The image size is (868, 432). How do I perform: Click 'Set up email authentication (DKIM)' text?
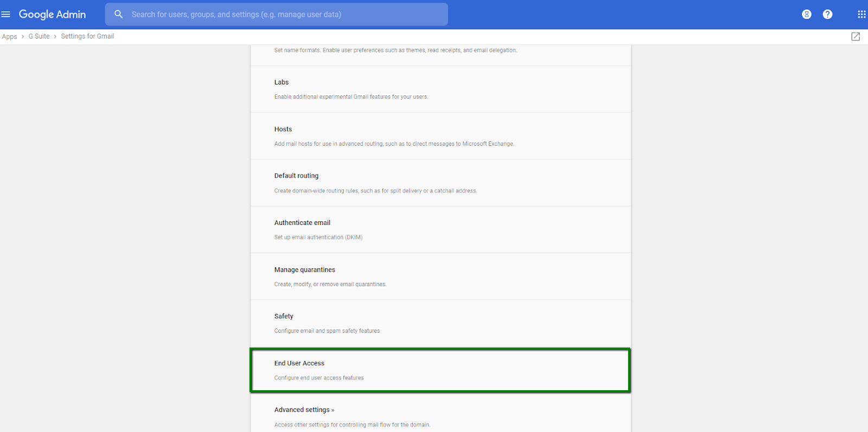pyautogui.click(x=318, y=237)
